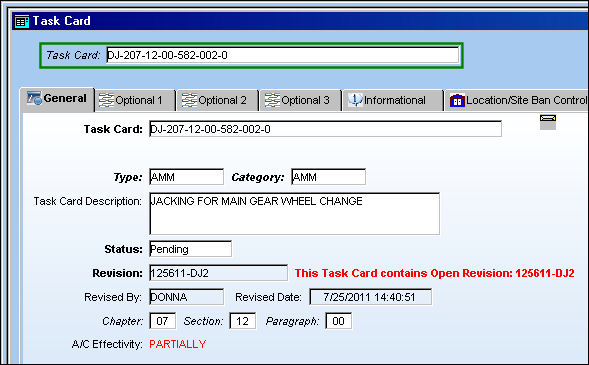The width and height of the screenshot is (589, 365).
Task: Click the Section field showing 12
Action: pyautogui.click(x=243, y=321)
